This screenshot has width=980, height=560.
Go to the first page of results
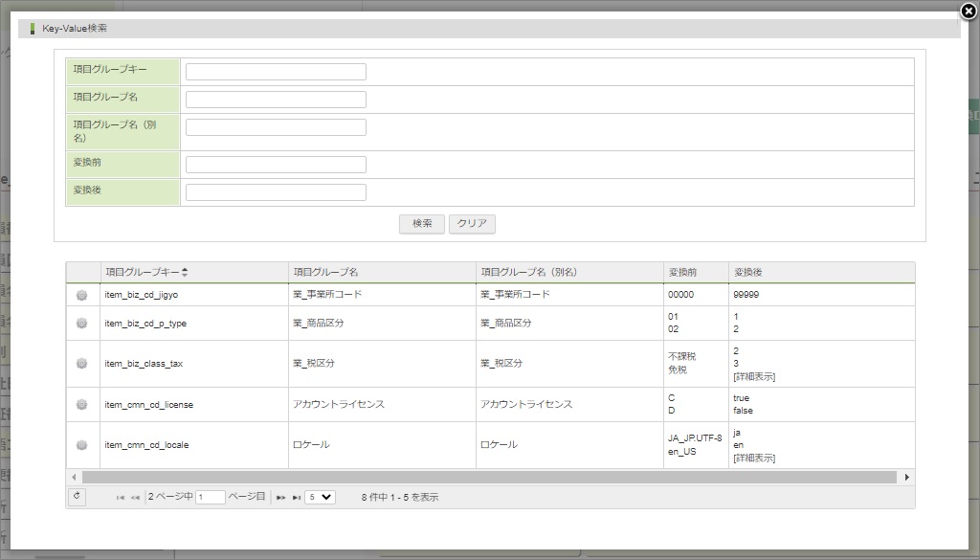tap(121, 498)
